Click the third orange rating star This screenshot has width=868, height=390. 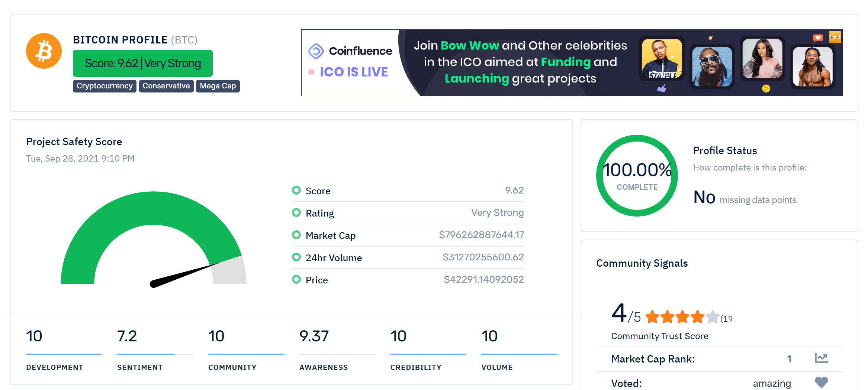pyautogui.click(x=682, y=317)
